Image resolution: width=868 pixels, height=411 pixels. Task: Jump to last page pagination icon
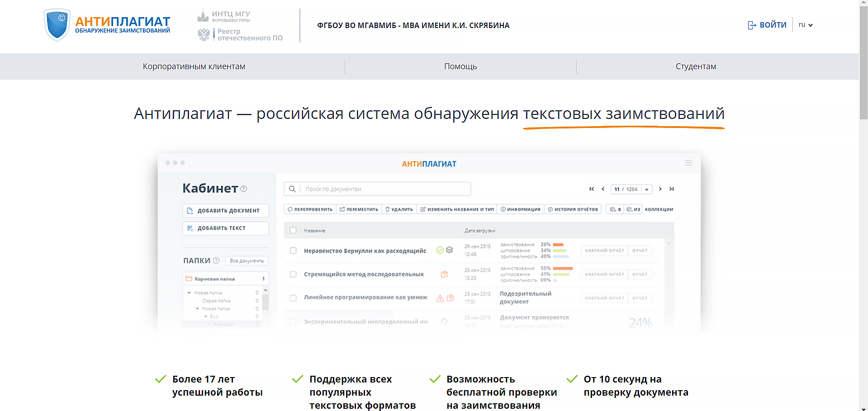[672, 189]
